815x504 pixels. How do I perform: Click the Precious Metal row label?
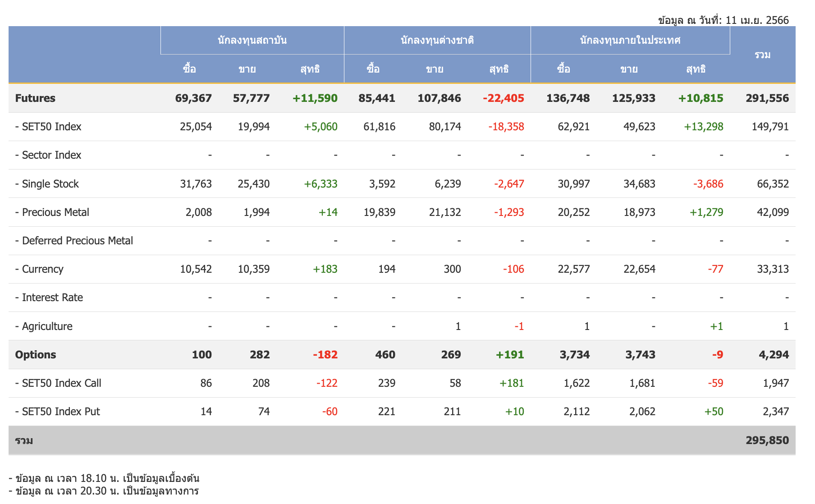(52, 212)
